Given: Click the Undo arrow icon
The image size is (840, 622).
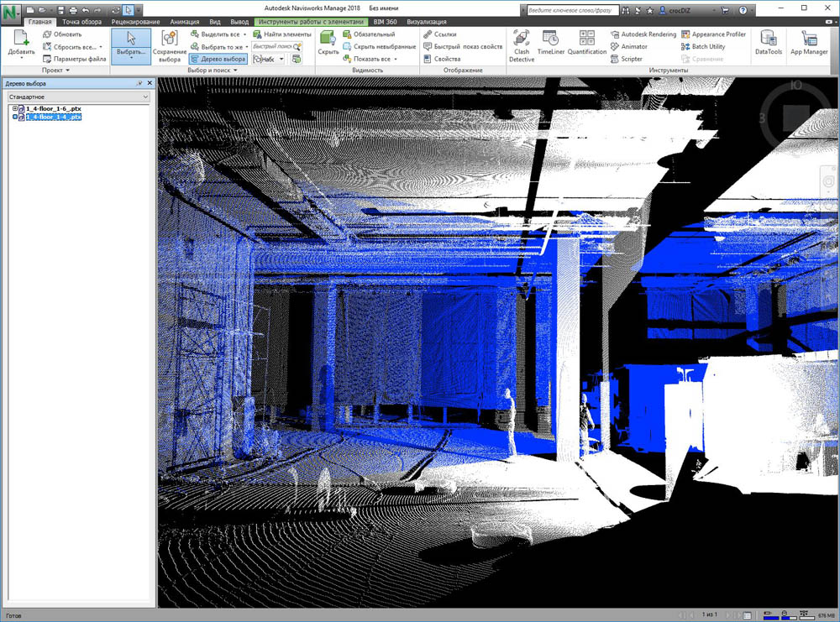Looking at the screenshot, I should coord(85,9).
